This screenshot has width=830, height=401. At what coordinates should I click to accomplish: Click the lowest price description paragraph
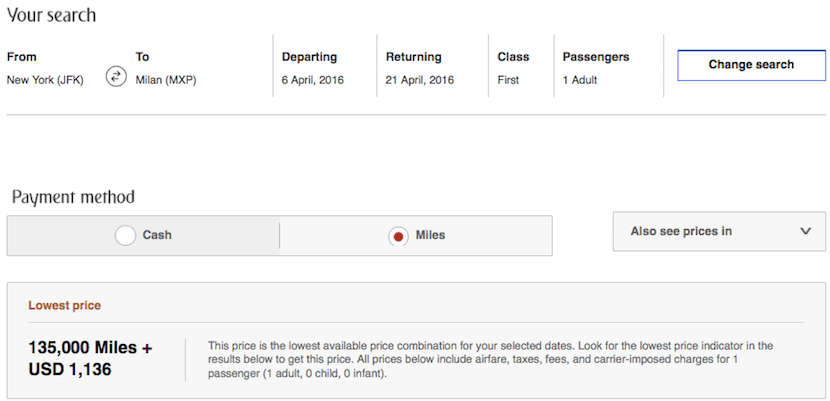tap(490, 360)
